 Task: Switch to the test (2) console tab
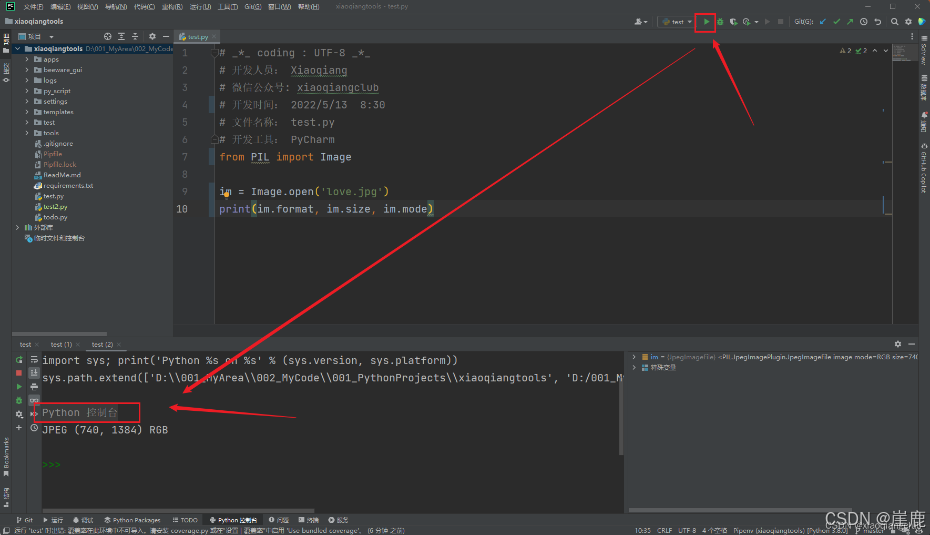tap(102, 345)
